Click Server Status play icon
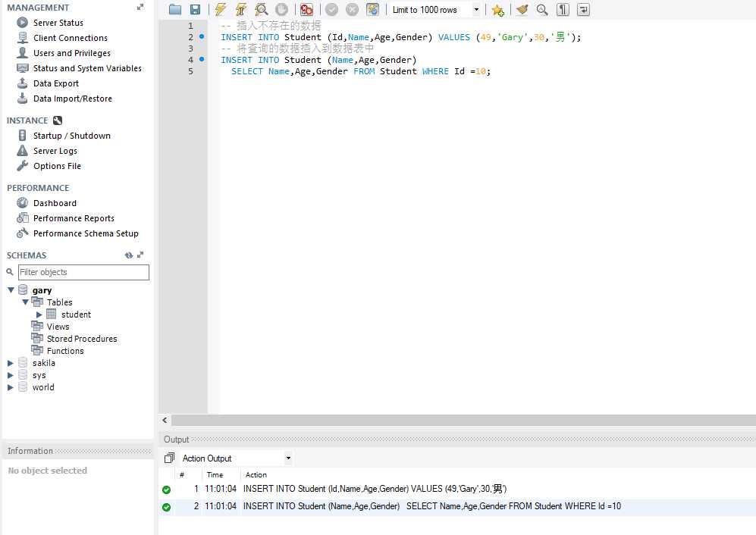 click(x=22, y=22)
